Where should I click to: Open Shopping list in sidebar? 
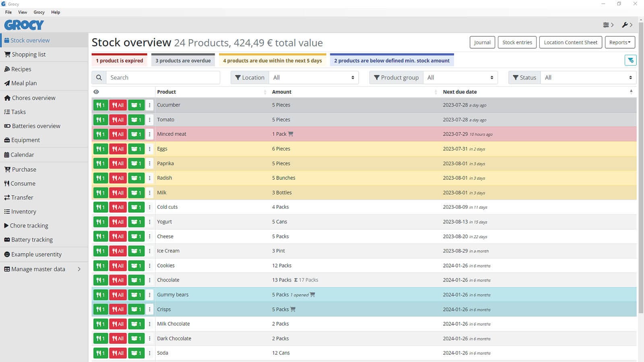(x=29, y=54)
